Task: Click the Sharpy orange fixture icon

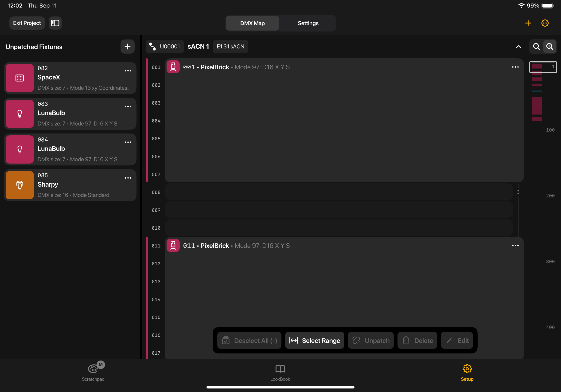Action: coord(19,185)
